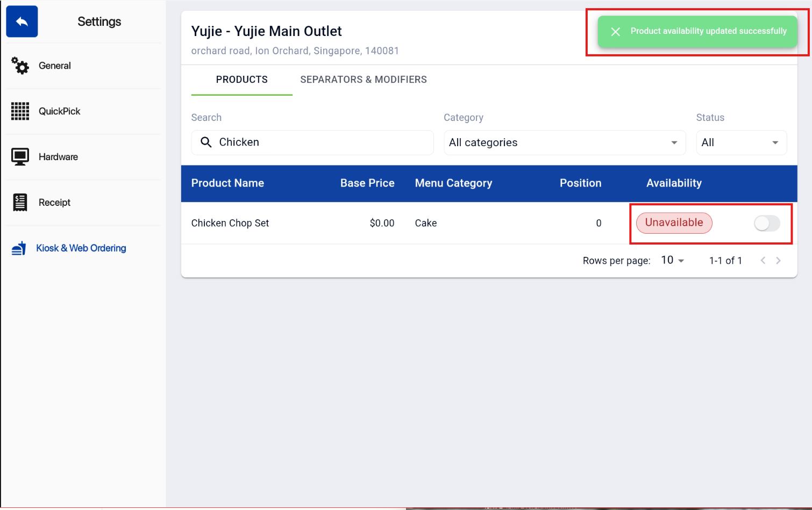812x510 pixels.
Task: Click the blue back arrow button
Action: pyautogui.click(x=22, y=21)
